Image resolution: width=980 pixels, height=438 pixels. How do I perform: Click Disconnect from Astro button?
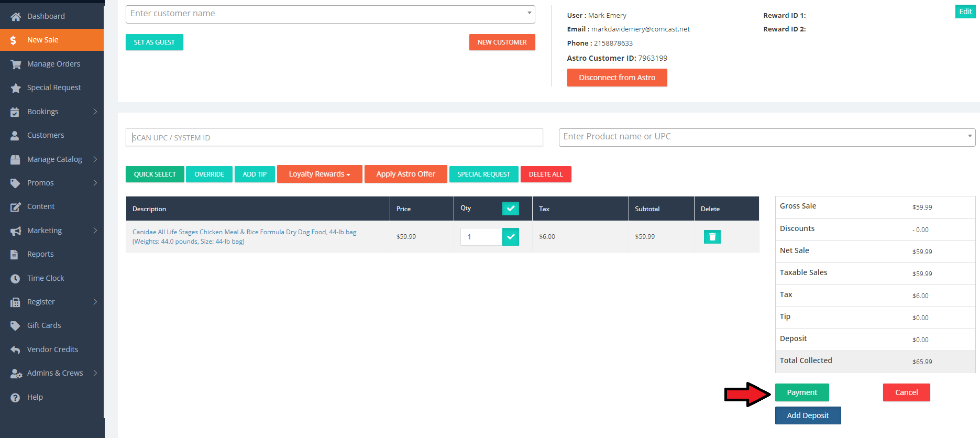pyautogui.click(x=616, y=78)
